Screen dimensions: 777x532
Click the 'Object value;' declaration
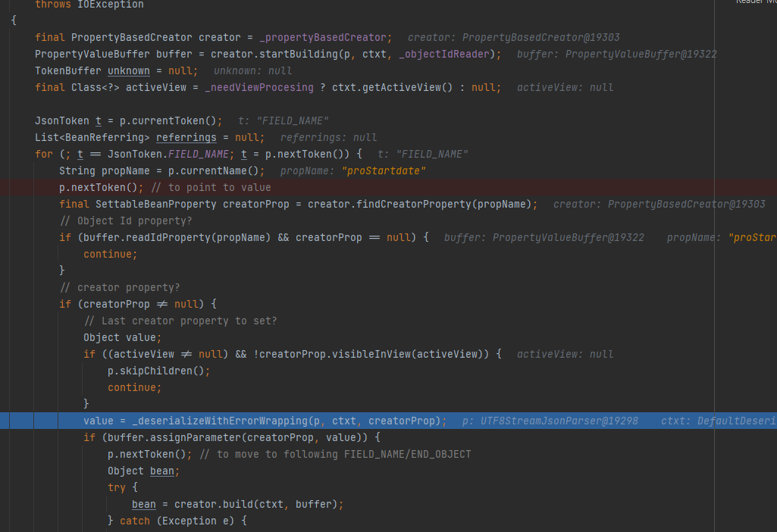click(x=122, y=338)
